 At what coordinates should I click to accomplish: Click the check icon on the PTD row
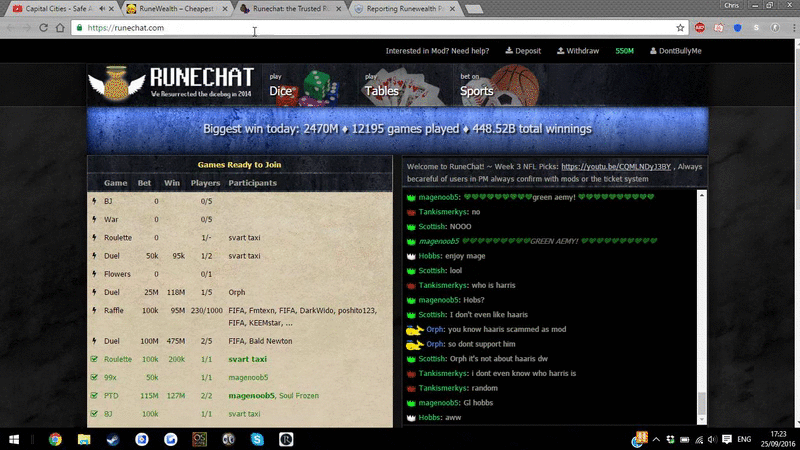pyautogui.click(x=94, y=395)
